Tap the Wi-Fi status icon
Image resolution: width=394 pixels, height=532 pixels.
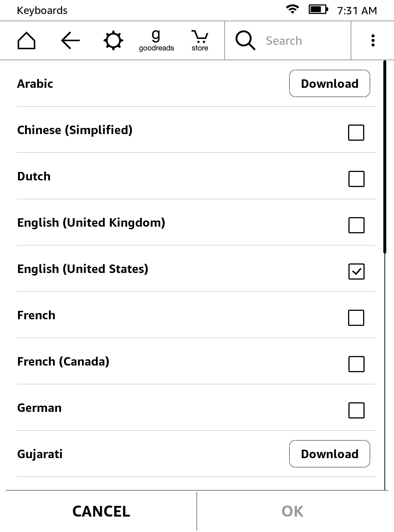(292, 10)
